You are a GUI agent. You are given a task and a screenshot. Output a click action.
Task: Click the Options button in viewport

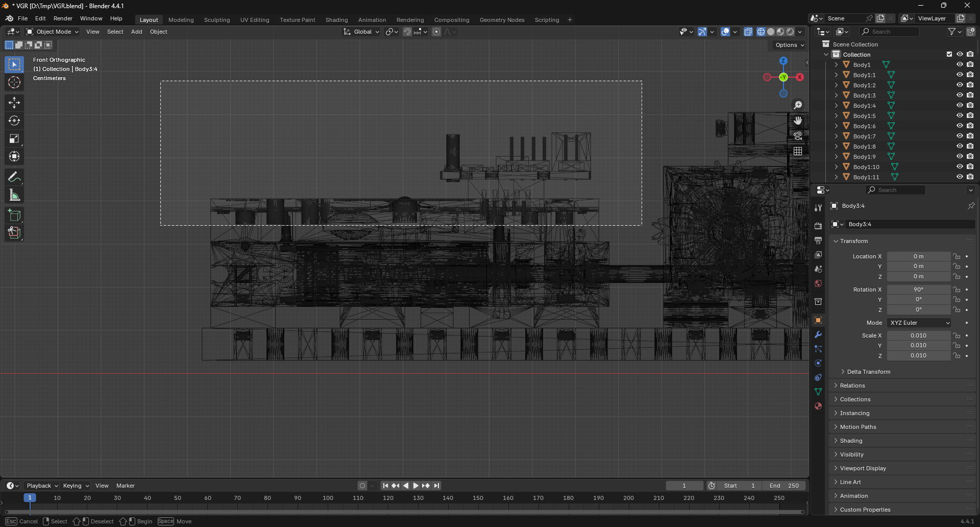pos(789,45)
